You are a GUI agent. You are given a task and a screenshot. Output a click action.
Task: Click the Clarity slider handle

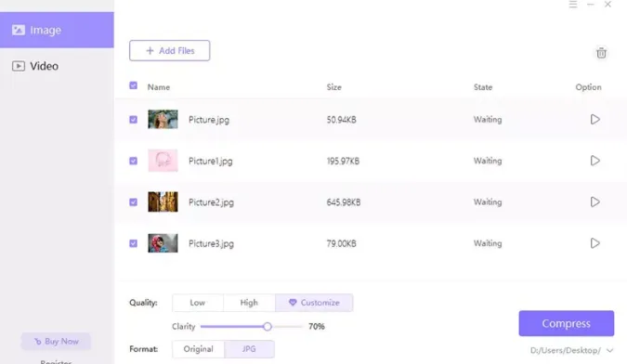pos(268,327)
